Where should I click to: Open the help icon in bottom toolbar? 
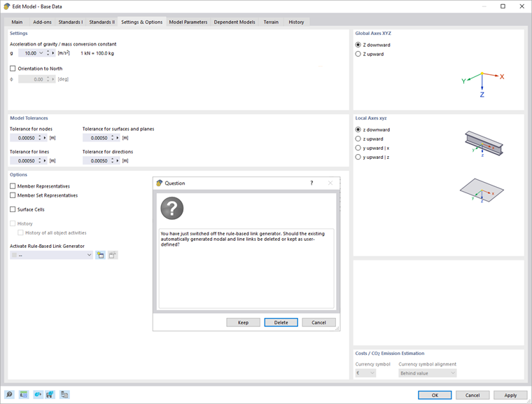tap(9, 394)
